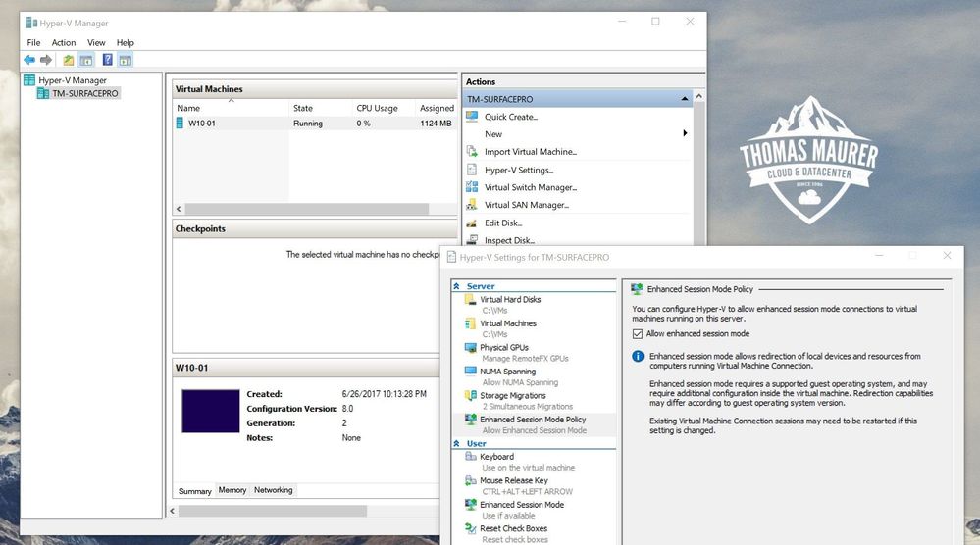Open Hyper-V Settings... from Actions pane
This screenshot has width=980, height=545.
click(519, 170)
